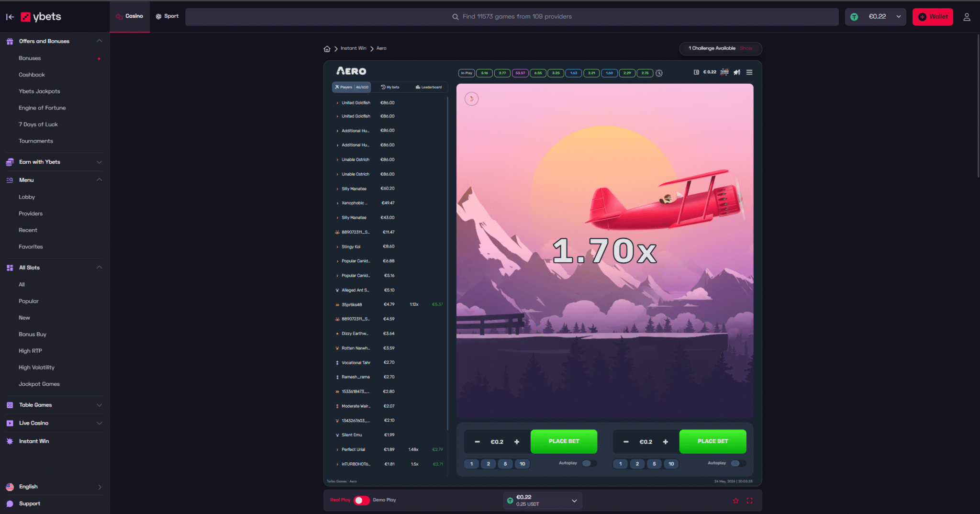Open the Aero game hamburger menu
This screenshot has width=980, height=514.
(x=749, y=72)
